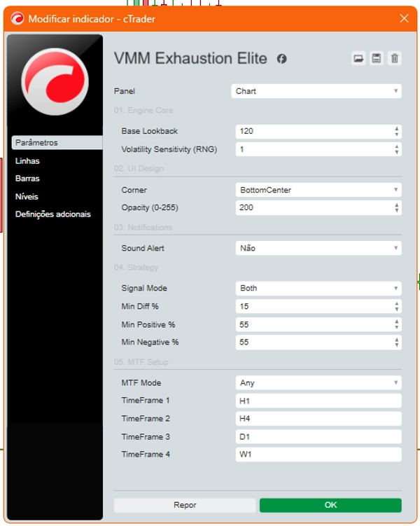
Task: Click the Volatility Sensitivity (RNG) field
Action: click(x=318, y=149)
